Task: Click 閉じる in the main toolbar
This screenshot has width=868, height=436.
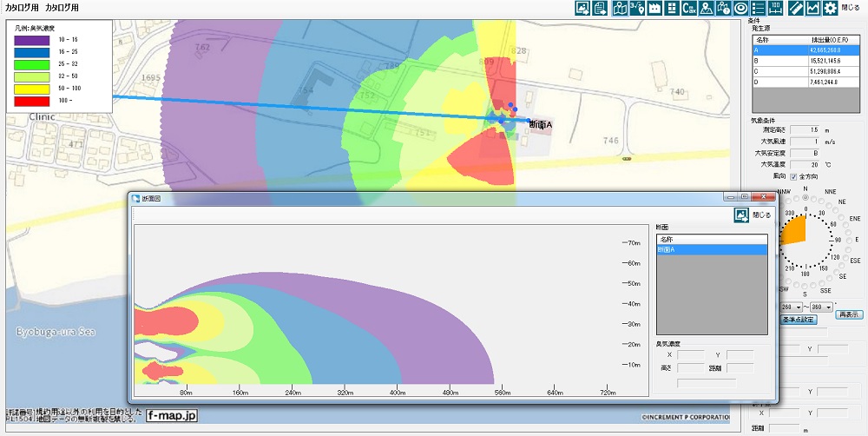Action: (x=851, y=8)
